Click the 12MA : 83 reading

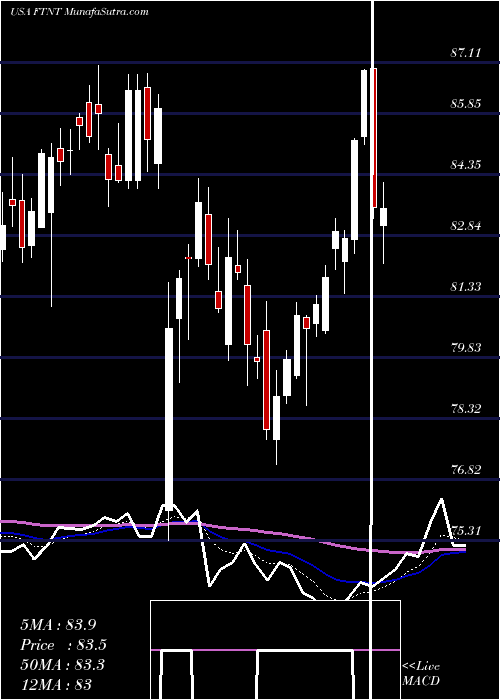(x=56, y=684)
